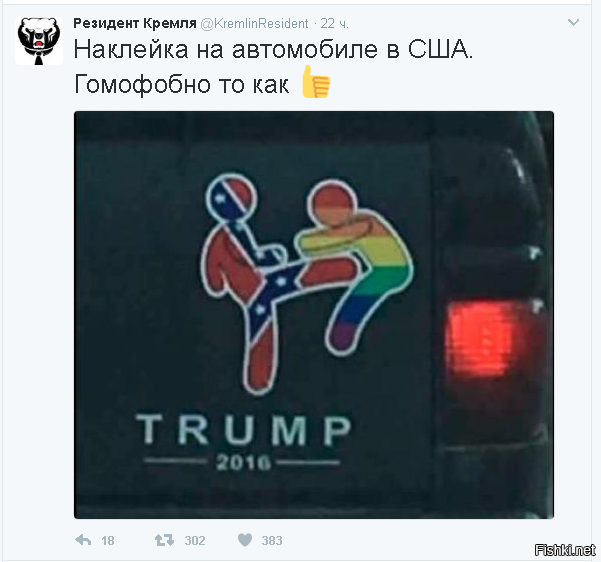601x562 pixels.
Task: Open the Резидент Кремля profile name
Action: pos(135,23)
